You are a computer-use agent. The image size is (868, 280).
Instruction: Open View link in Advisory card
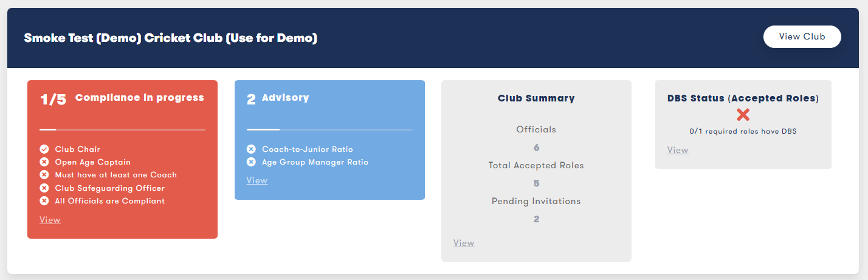coord(257,180)
